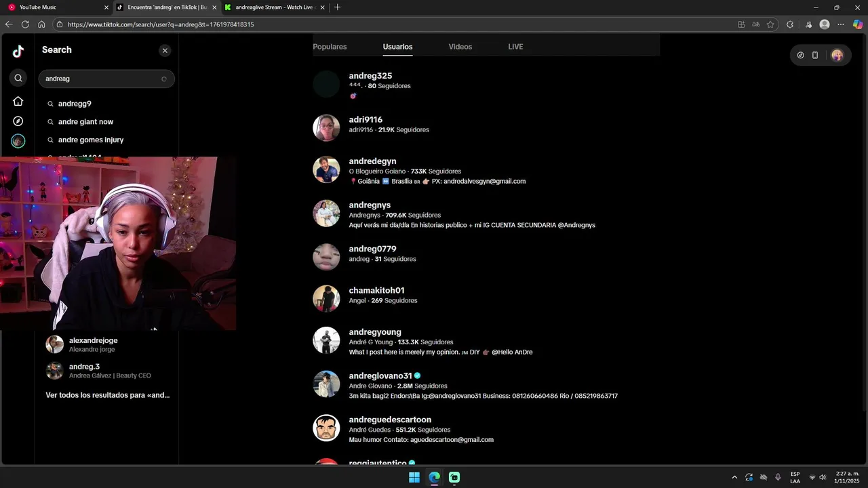This screenshot has height=488, width=868.
Task: Click the media control music icon in toolbar
Action: pos(808,24)
